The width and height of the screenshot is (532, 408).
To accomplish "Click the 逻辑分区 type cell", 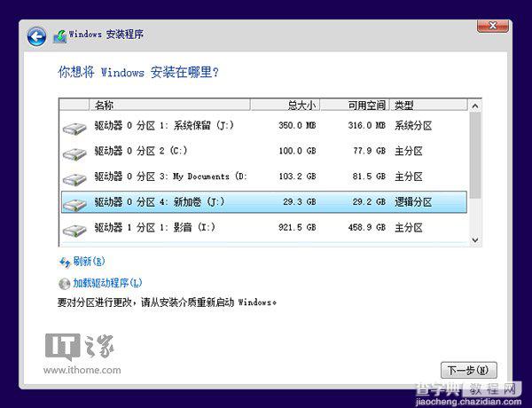I will click(x=413, y=202).
